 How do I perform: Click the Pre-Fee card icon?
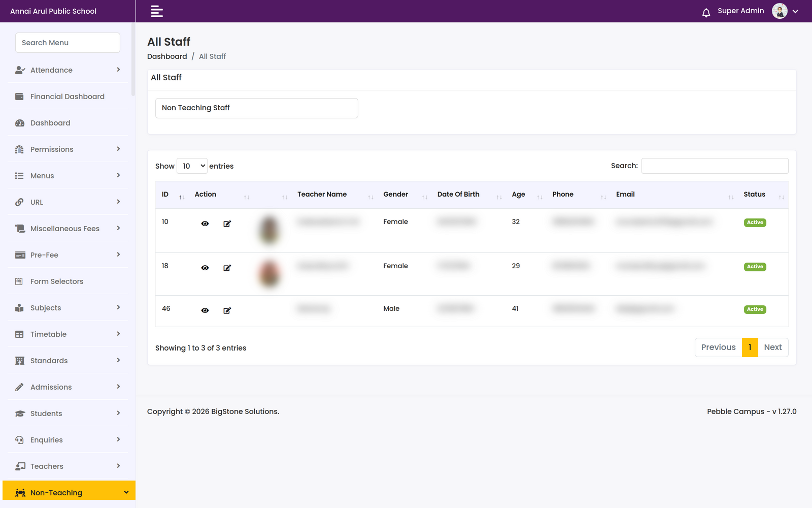coord(20,255)
